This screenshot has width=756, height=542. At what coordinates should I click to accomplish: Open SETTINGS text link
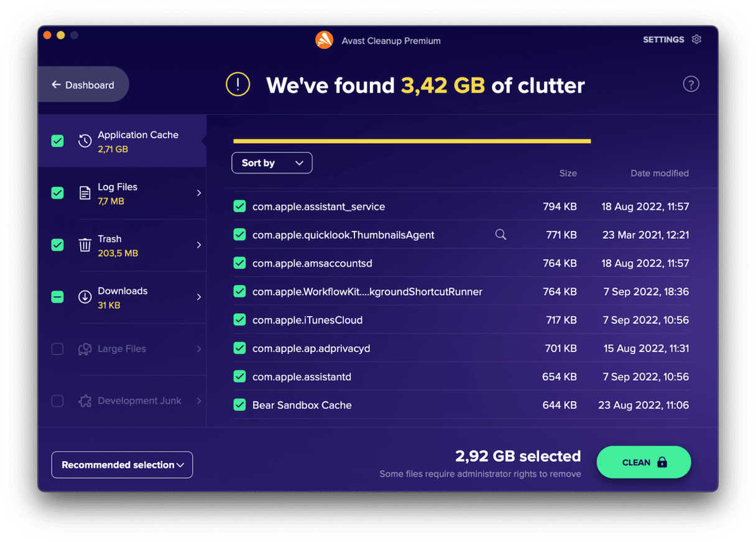click(x=663, y=40)
